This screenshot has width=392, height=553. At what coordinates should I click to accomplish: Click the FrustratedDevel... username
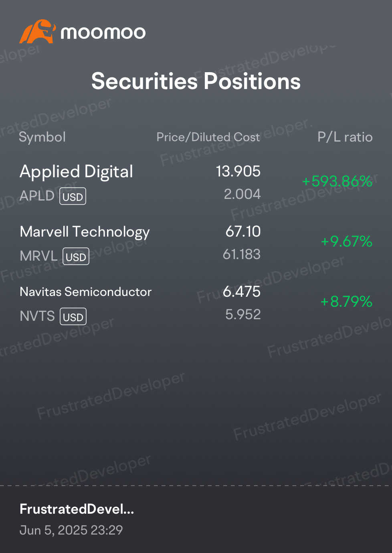coord(77,509)
